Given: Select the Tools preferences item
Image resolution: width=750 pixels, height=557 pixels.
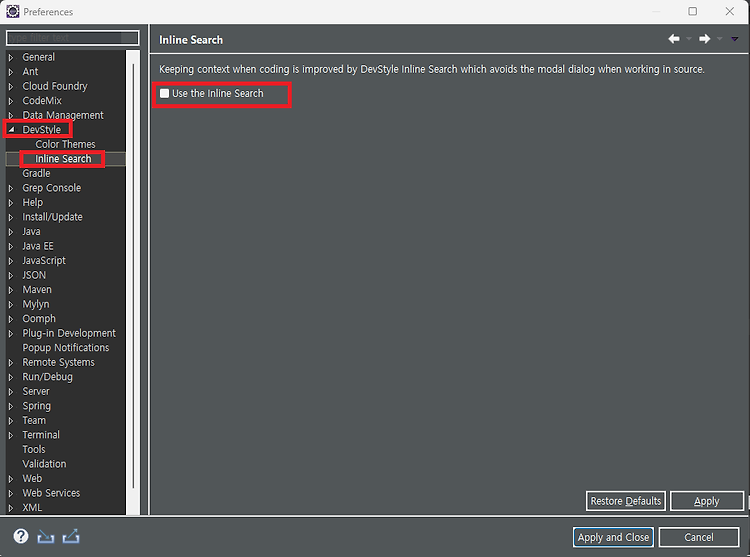Looking at the screenshot, I should click(x=33, y=449).
